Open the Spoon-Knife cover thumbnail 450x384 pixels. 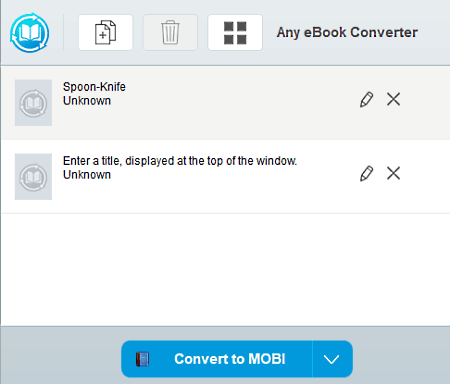(x=33, y=103)
